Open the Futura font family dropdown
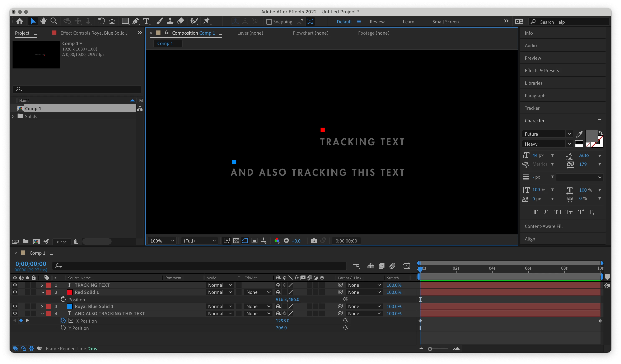The image size is (621, 364). tap(569, 134)
